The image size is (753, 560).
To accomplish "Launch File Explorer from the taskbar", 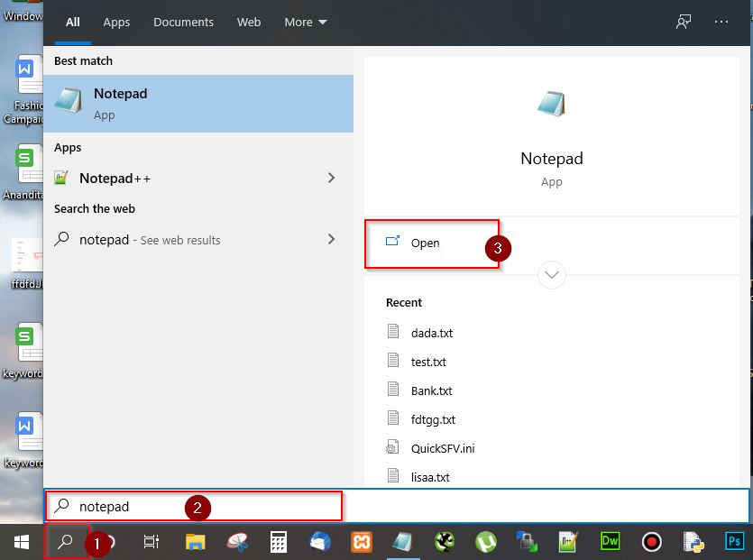I will coord(195,542).
